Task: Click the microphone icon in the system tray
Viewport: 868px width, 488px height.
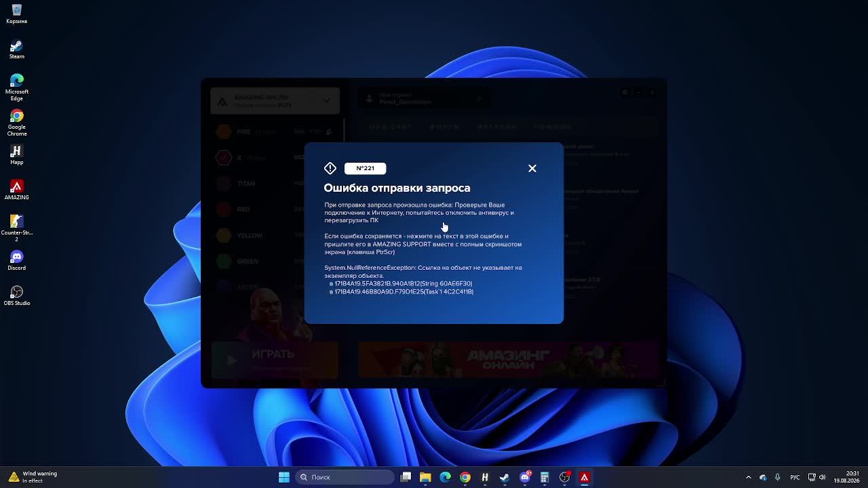Action: 777,477
